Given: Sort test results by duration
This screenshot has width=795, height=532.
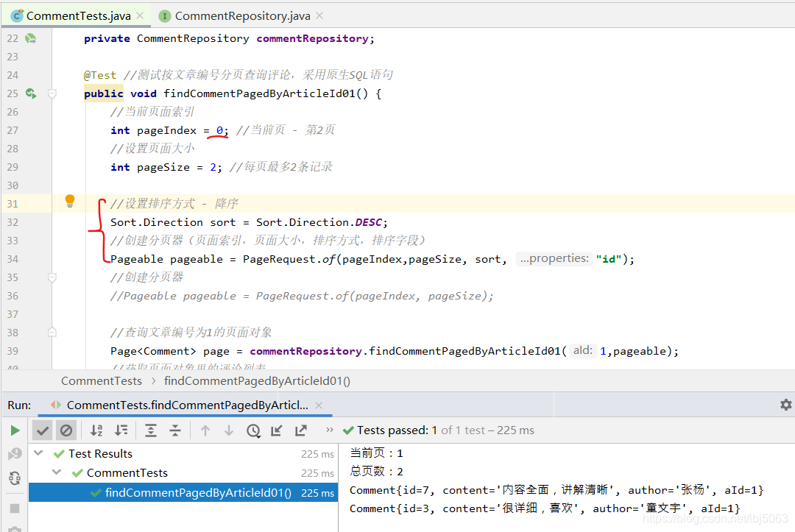Looking at the screenshot, I should (x=121, y=430).
